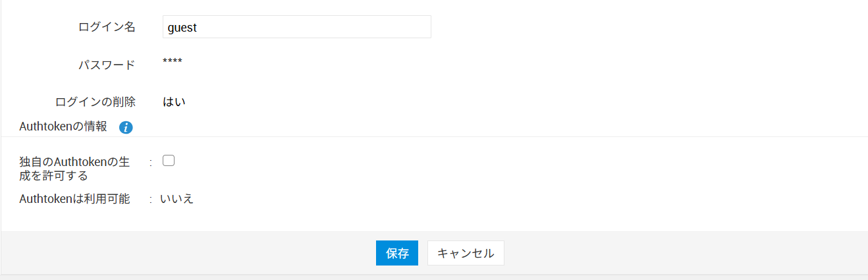Focus the ログイン名 input field containing guest
Screen dimensions: 868x280
296,27
